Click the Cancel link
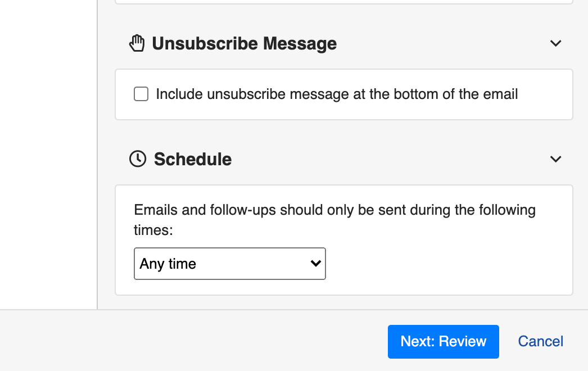The image size is (588, 371). [x=540, y=341]
